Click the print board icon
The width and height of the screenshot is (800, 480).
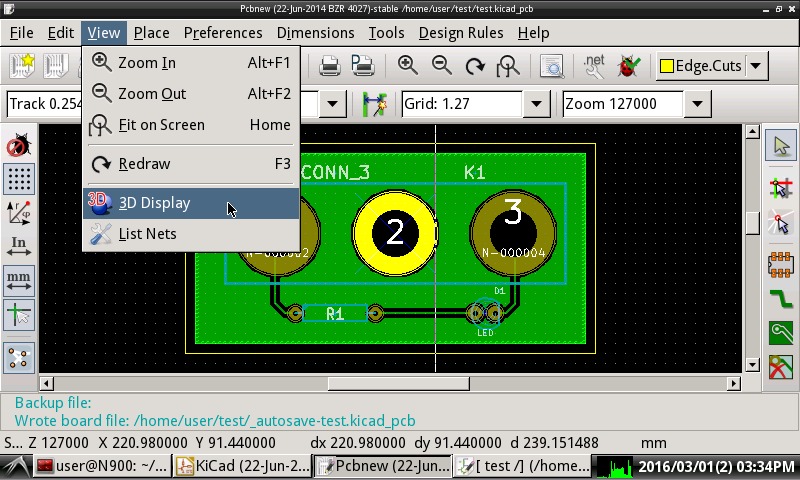click(330, 66)
